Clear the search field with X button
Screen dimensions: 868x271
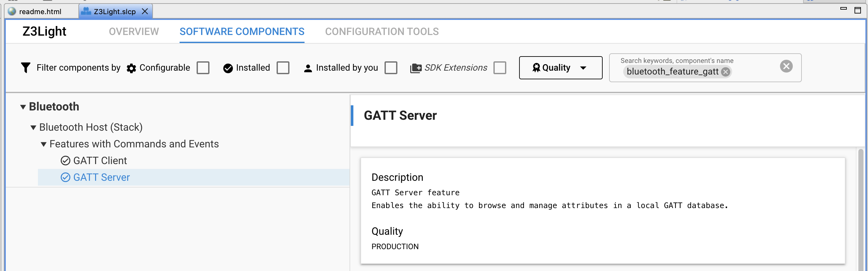coord(786,66)
